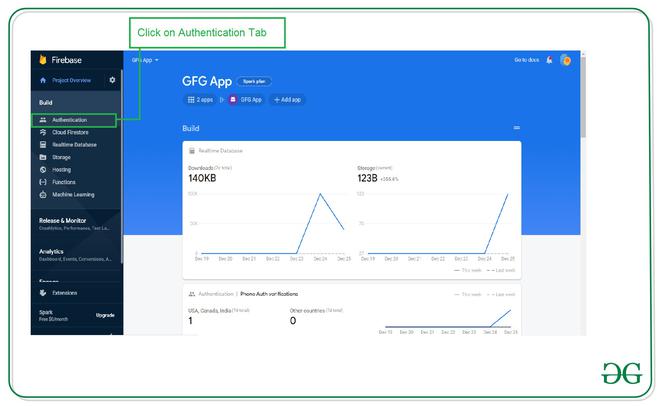Open the user account avatar
The width and height of the screenshot is (660, 406).
(565, 60)
